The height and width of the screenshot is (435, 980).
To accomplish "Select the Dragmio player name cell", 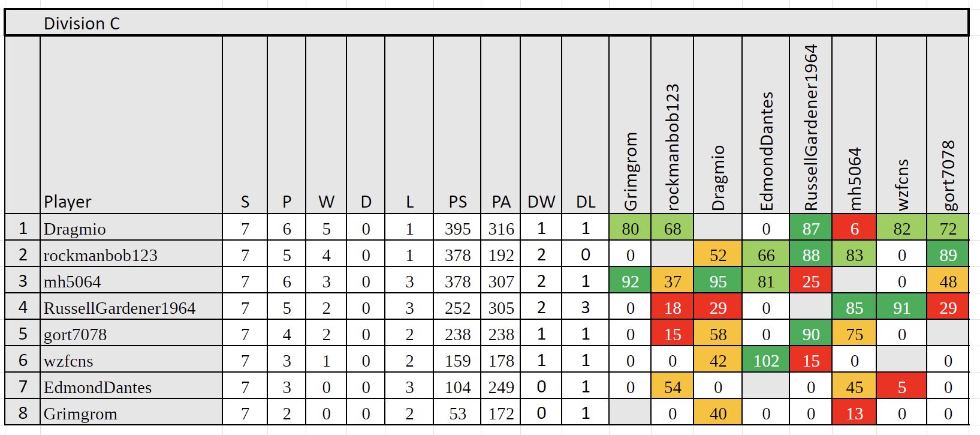I will click(75, 229).
